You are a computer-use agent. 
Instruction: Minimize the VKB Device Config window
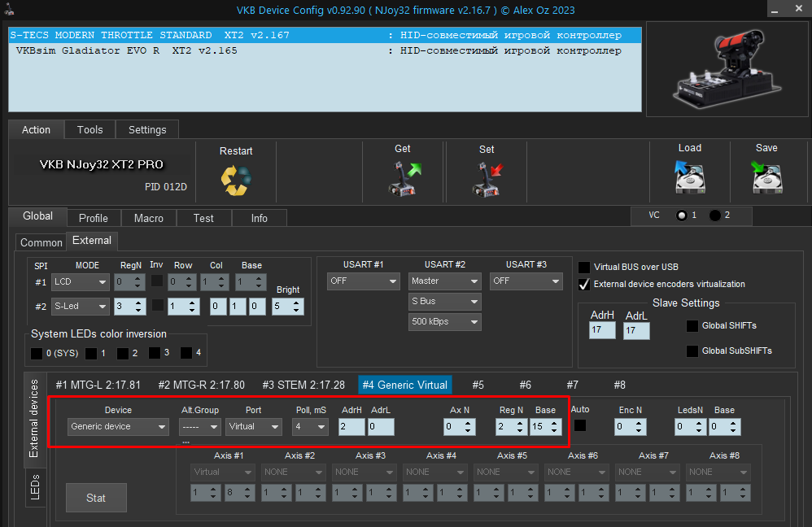(x=775, y=10)
